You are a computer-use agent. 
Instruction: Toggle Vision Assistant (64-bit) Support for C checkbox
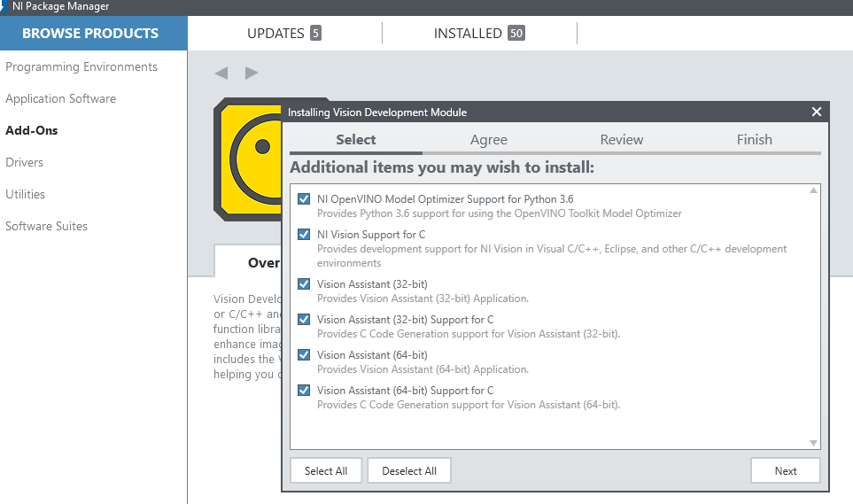(x=304, y=391)
